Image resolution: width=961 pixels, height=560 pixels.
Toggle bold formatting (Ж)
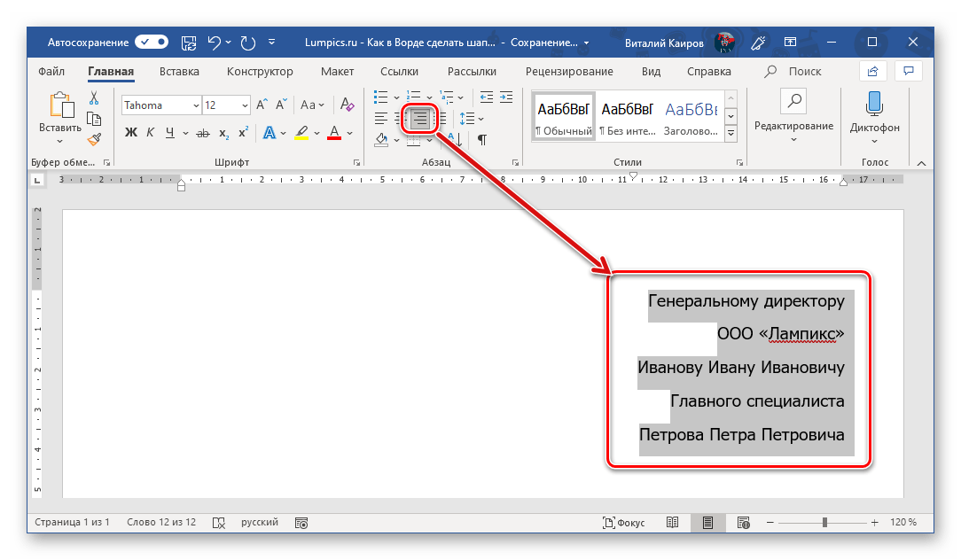click(131, 133)
